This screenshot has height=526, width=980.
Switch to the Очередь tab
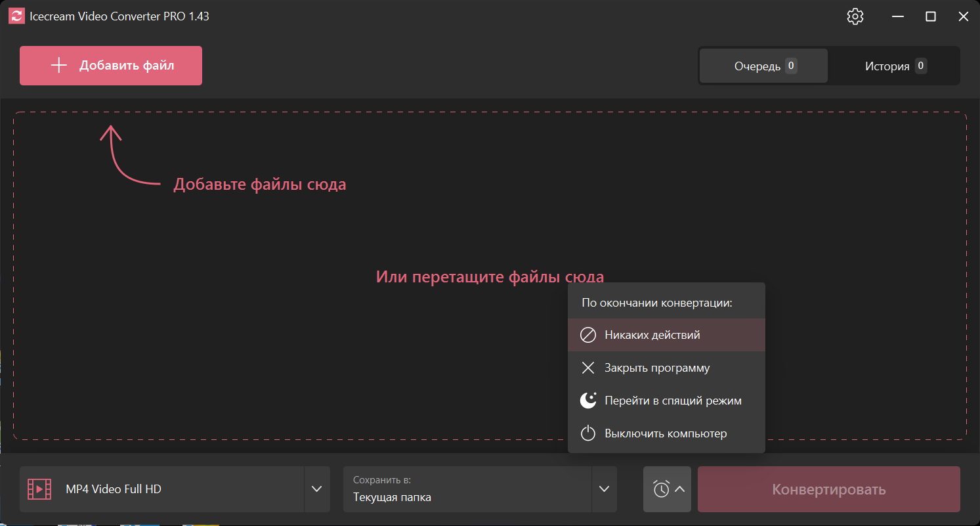(x=764, y=66)
